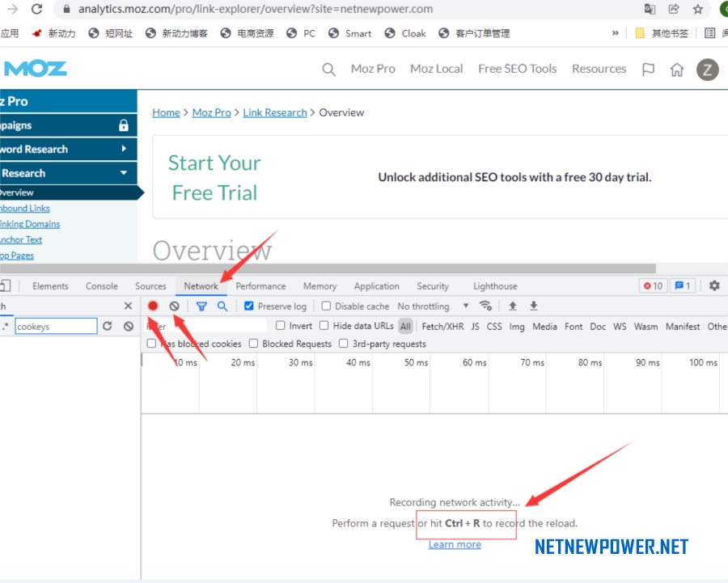Open the No throttling dropdown
Image resolution: width=728 pixels, height=583 pixels.
coord(433,306)
